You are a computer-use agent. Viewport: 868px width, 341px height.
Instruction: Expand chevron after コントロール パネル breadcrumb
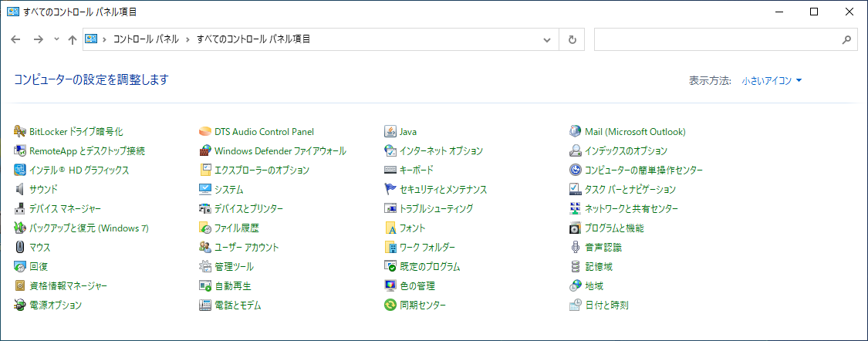click(187, 39)
